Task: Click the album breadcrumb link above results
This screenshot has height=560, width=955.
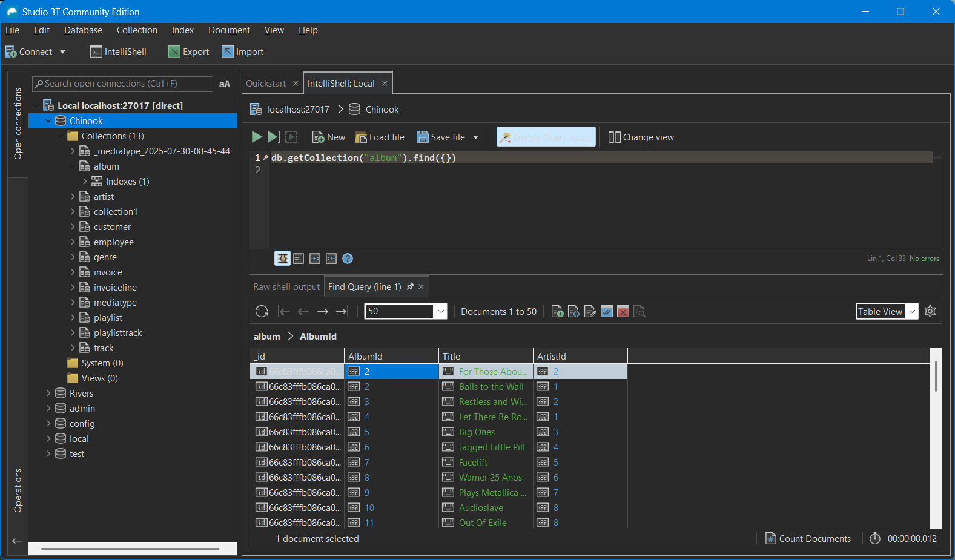Action: (x=266, y=336)
